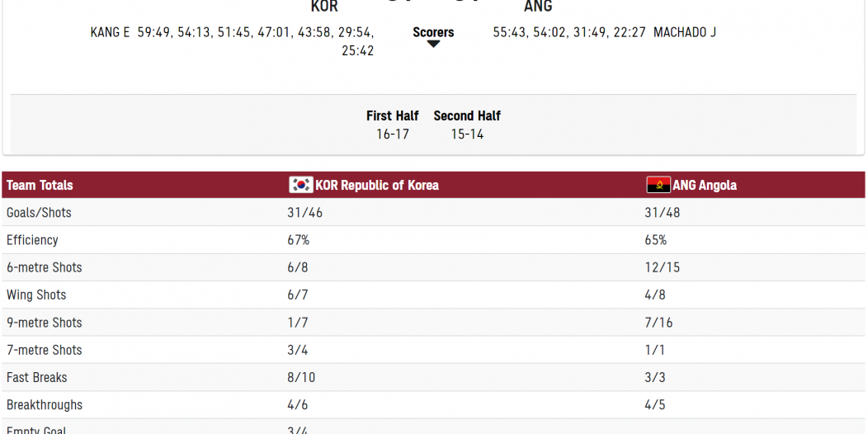Click the Wing Shots row label
Screen dimensions: 868x434
(36, 295)
